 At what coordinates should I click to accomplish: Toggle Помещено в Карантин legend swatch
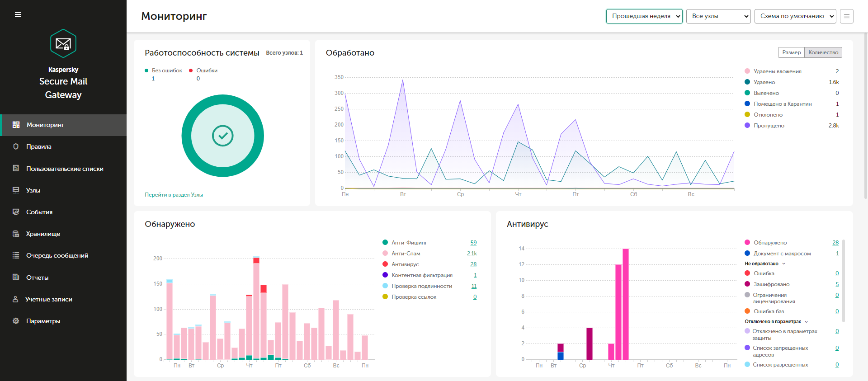pos(747,103)
